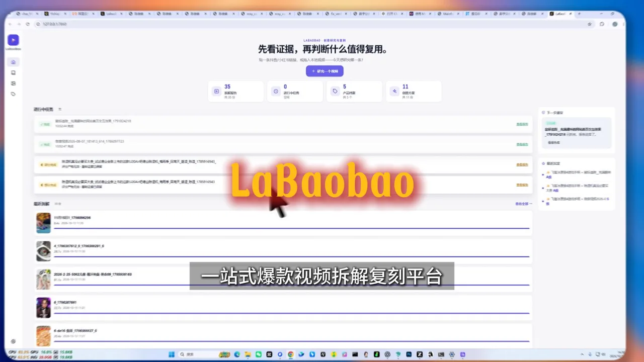Click the LaBaoBao logo in the sidebar
The width and height of the screenshot is (644, 362).
coord(14,40)
